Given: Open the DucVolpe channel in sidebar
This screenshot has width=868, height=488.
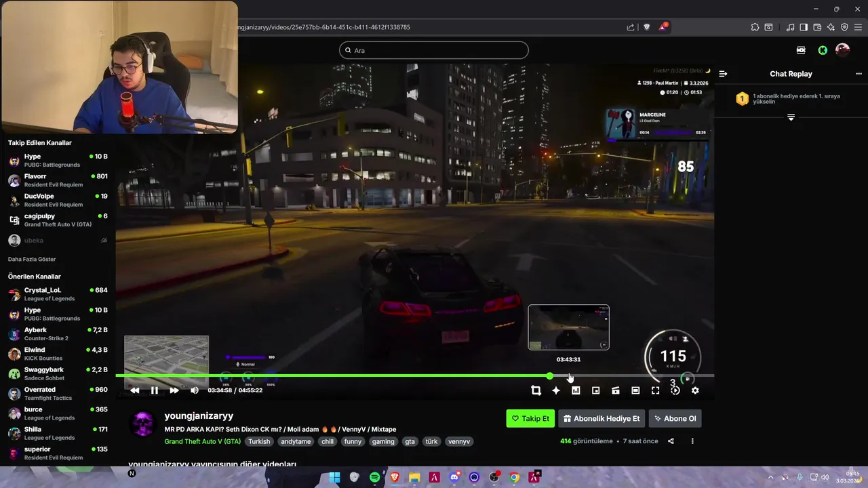Looking at the screenshot, I should pos(58,200).
